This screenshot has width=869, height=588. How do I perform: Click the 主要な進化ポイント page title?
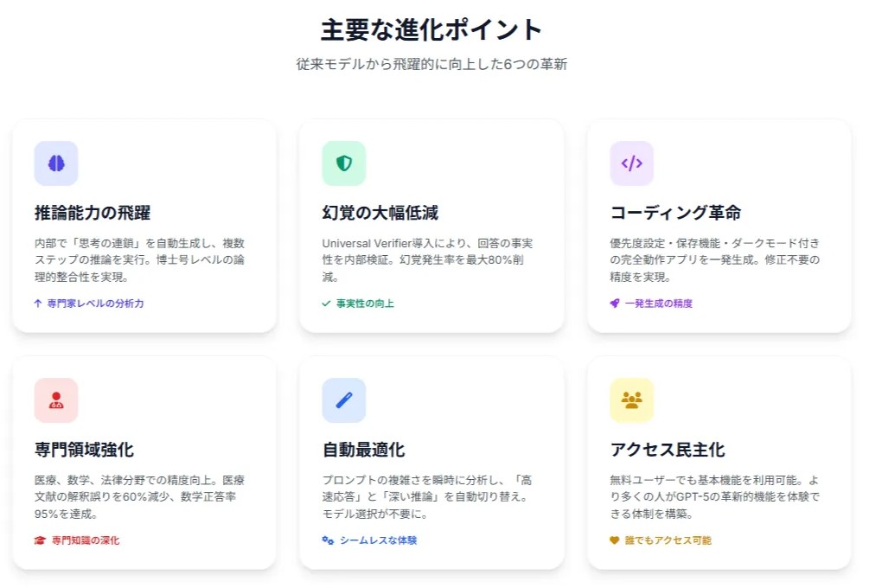[x=431, y=30]
